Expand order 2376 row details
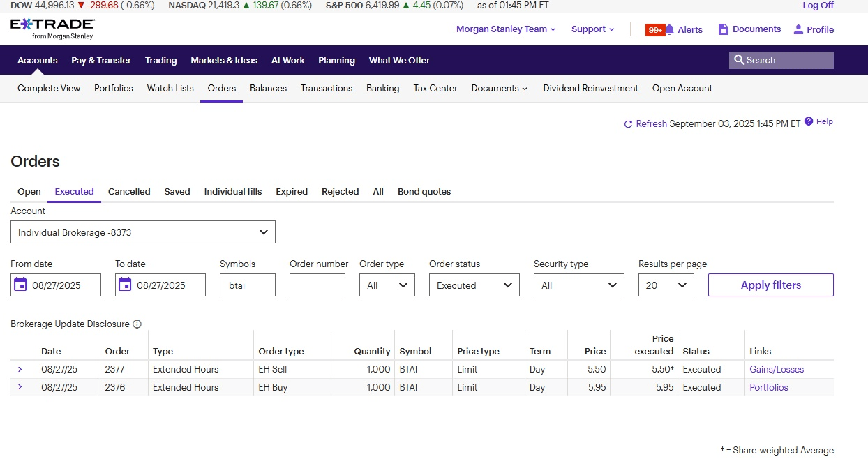Viewport: 868px width, 473px height. pyautogui.click(x=20, y=387)
